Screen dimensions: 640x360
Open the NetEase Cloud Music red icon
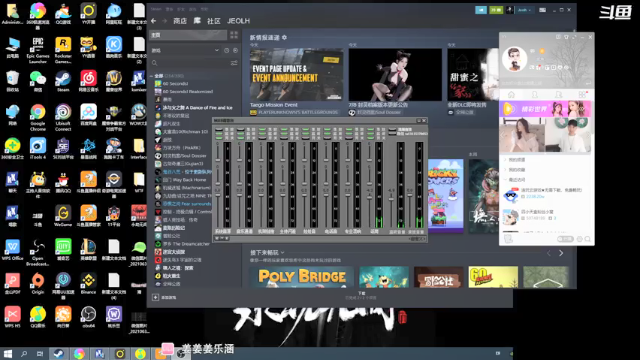[88, 80]
